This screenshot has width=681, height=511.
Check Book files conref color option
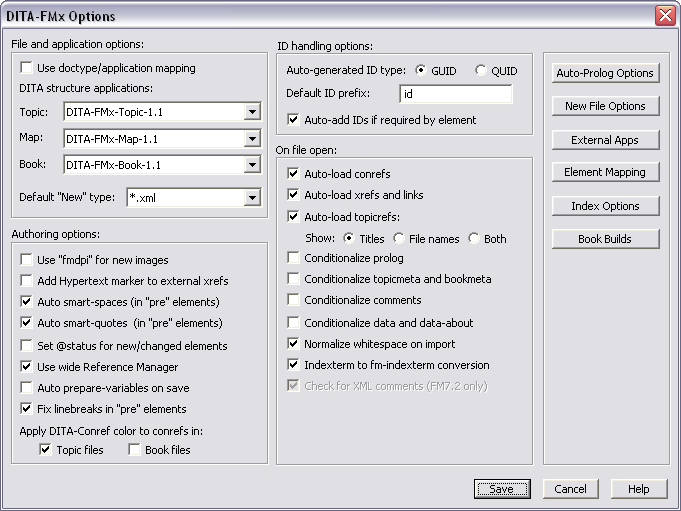[x=134, y=449]
